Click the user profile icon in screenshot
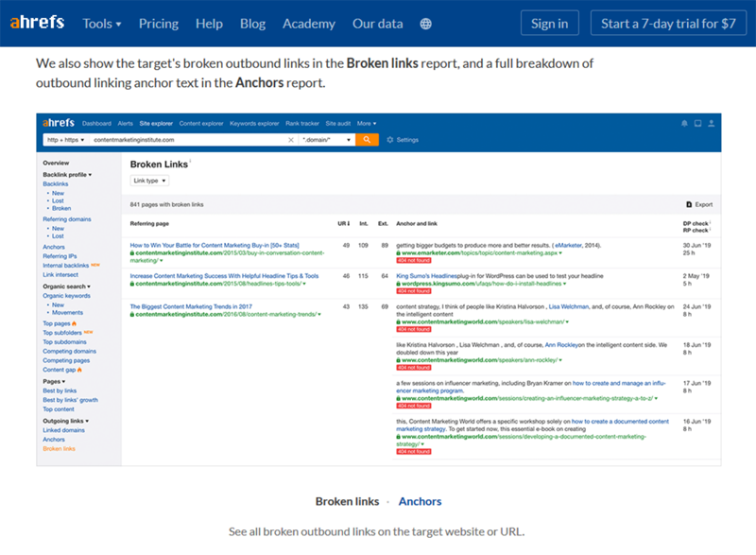This screenshot has width=756, height=555. [x=712, y=124]
